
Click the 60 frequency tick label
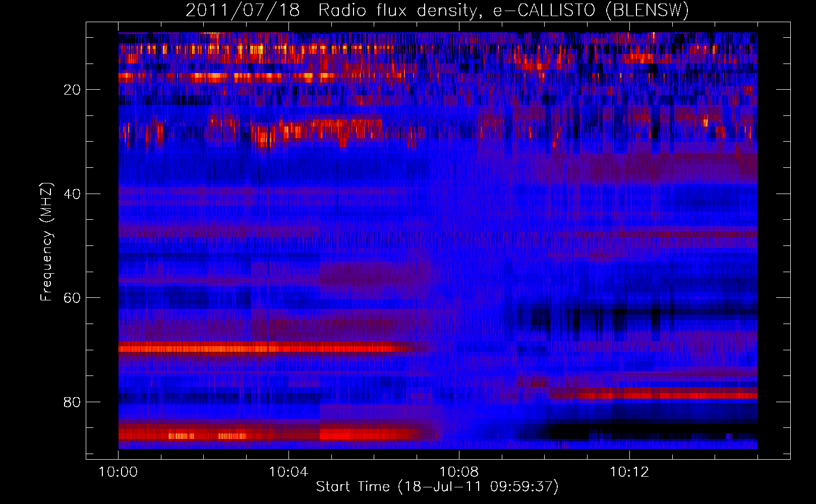point(73,298)
